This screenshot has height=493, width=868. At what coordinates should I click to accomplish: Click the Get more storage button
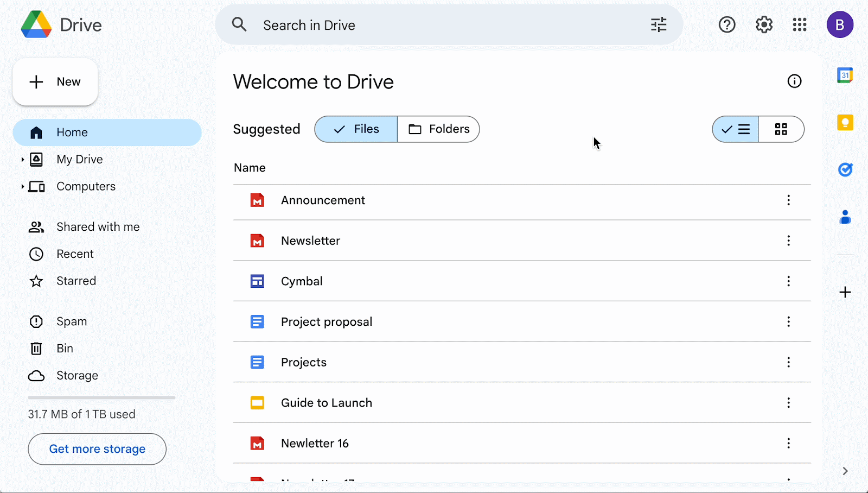point(97,449)
